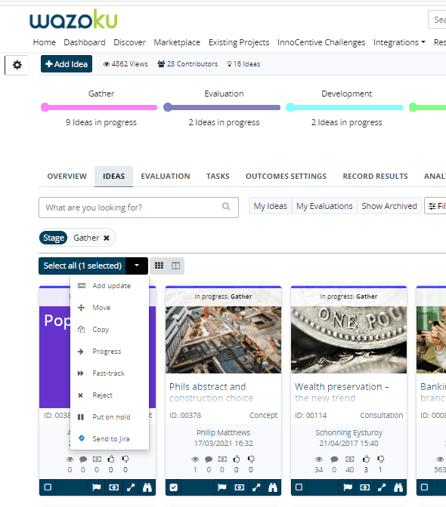The image size is (446, 507).
Task: Expand the Phils abstract card
Action: click(x=256, y=487)
